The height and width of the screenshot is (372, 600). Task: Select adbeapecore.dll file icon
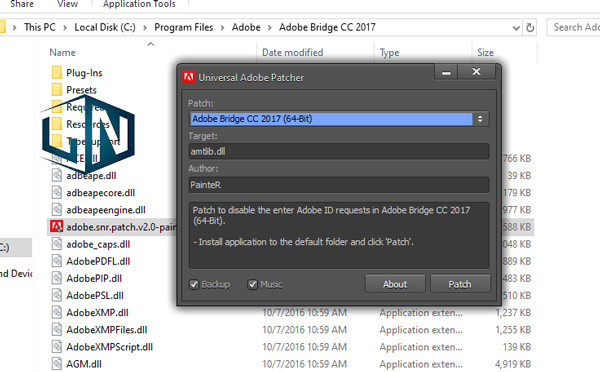coord(57,193)
